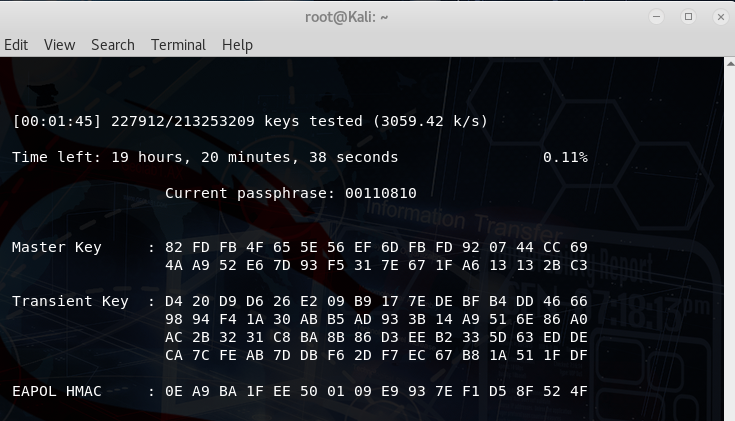The height and width of the screenshot is (421, 735).
Task: Click the elapsed time [00:01:45]
Action: [x=57, y=121]
